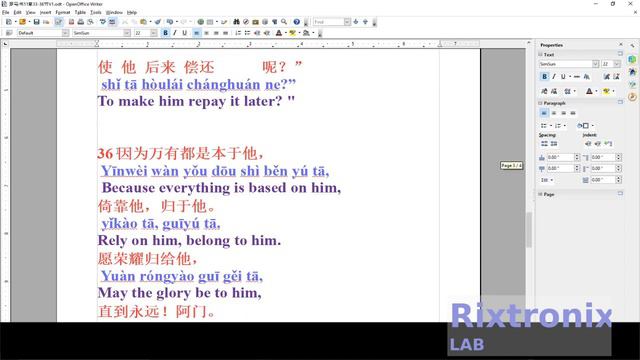Toggle justified alignment in the formatting toolbar
This screenshot has width=640, height=360.
coord(225,33)
